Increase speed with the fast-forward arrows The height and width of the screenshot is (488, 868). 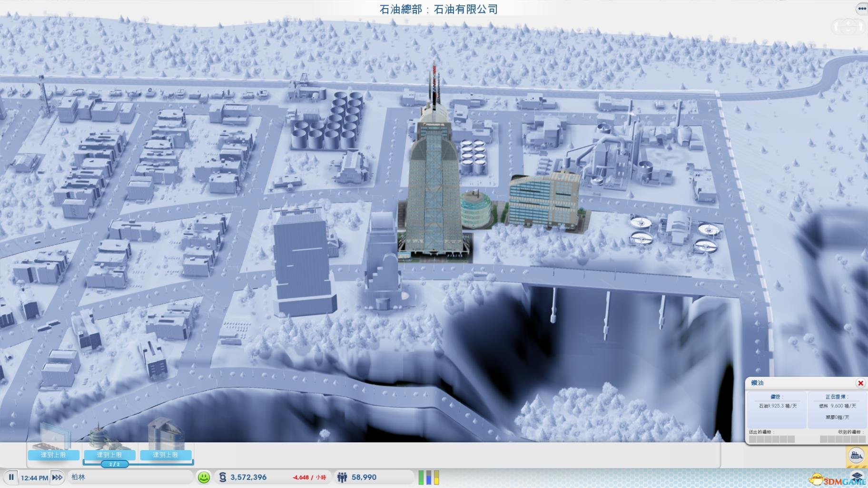pyautogui.click(x=57, y=477)
